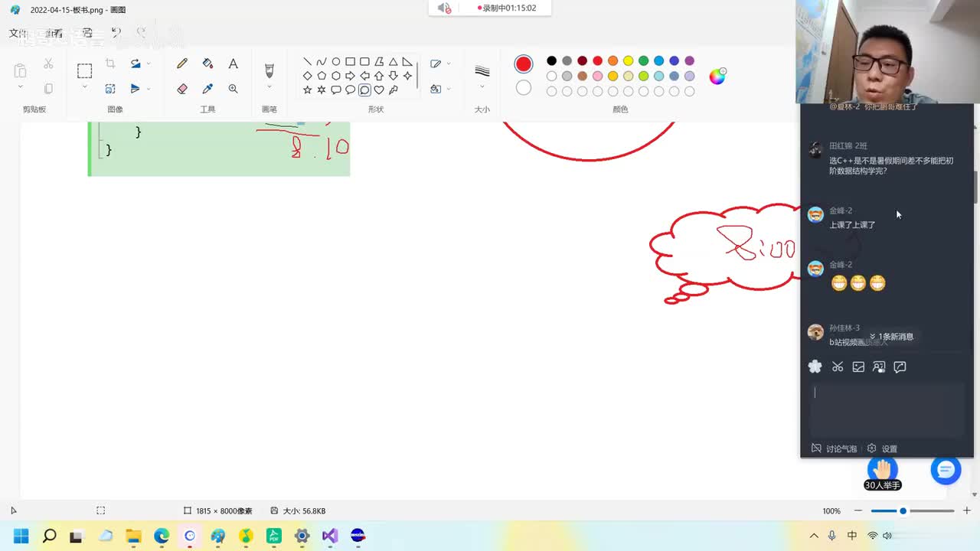
Task: Select the Color picker eyedropper tool
Action: point(207,89)
